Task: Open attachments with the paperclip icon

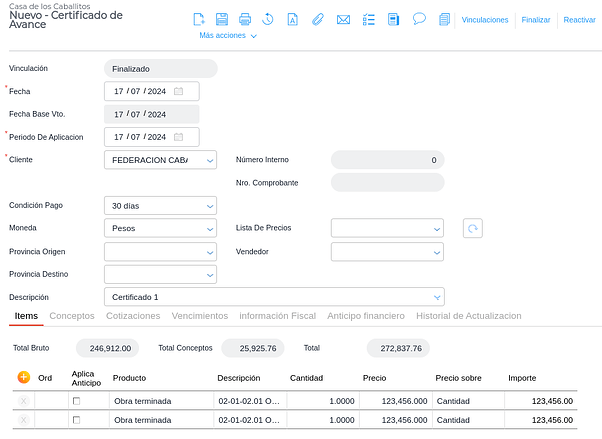Action: click(319, 19)
